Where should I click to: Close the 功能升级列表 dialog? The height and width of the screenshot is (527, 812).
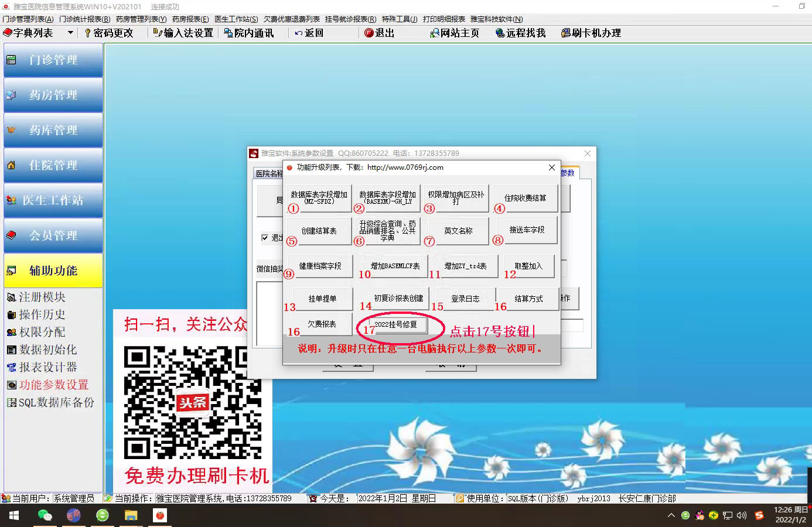[551, 167]
